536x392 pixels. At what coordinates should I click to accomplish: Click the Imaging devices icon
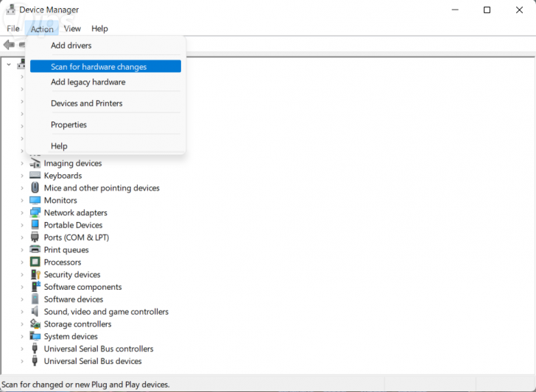pyautogui.click(x=35, y=163)
